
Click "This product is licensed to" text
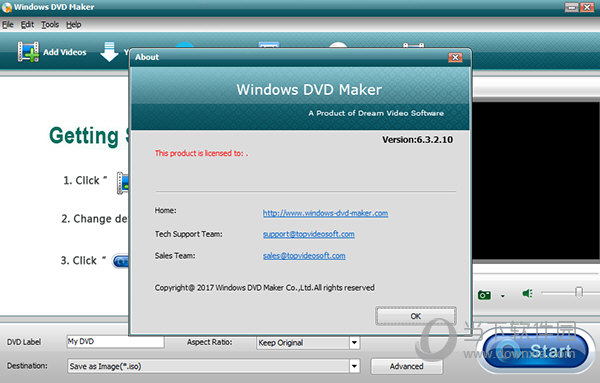coord(201,153)
